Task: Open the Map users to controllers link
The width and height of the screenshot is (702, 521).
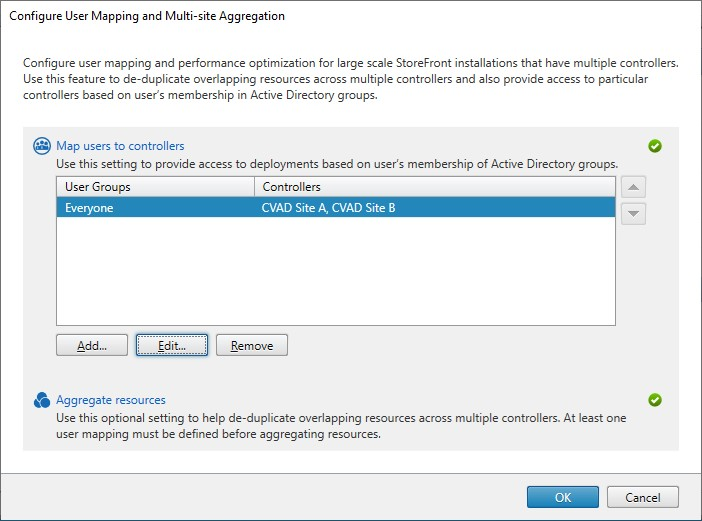Action: coord(120,146)
